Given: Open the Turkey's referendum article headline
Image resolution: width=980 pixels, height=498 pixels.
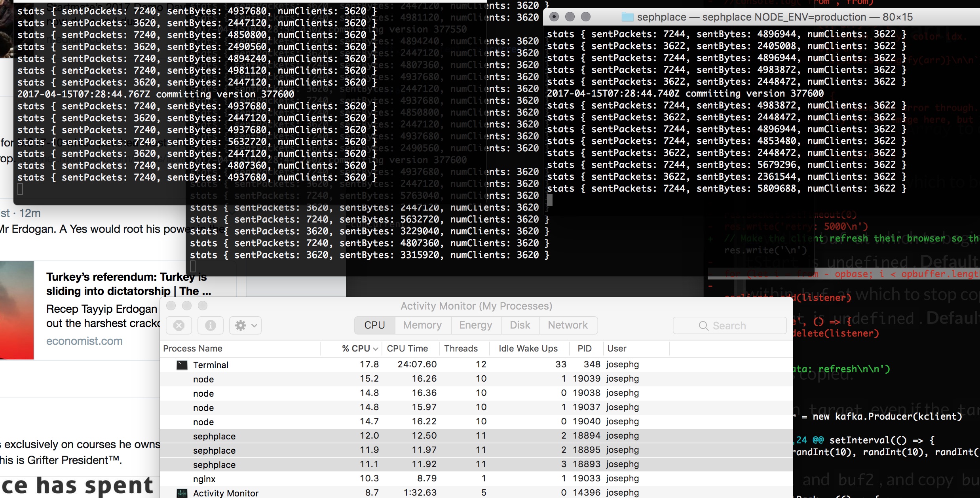Looking at the screenshot, I should click(x=129, y=284).
